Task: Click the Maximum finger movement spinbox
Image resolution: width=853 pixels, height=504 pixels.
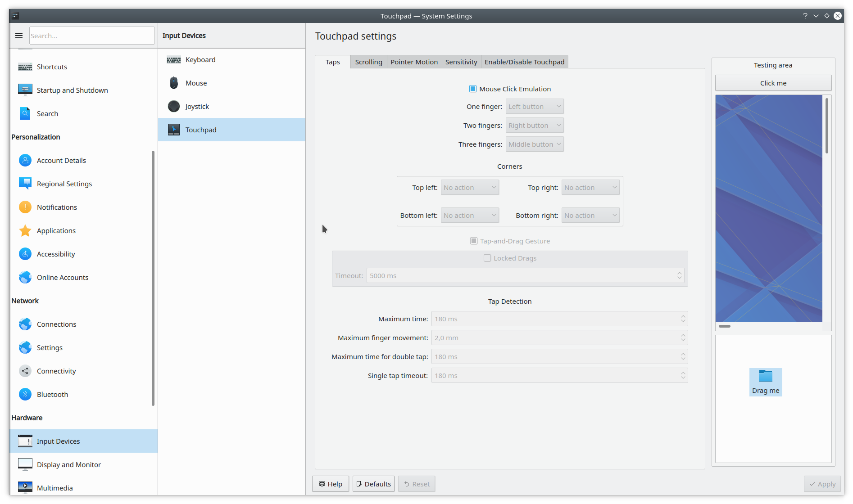Action: (x=559, y=338)
